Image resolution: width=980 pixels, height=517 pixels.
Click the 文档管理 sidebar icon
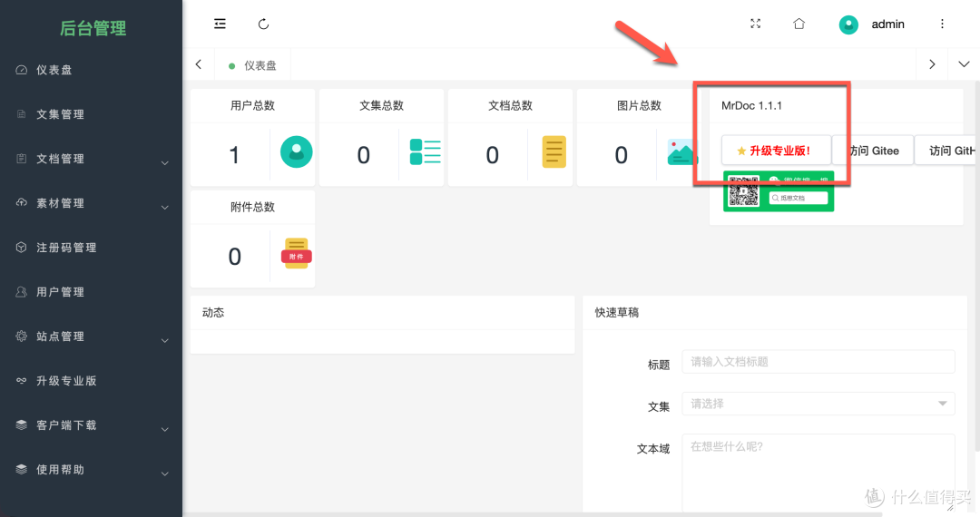[21, 159]
